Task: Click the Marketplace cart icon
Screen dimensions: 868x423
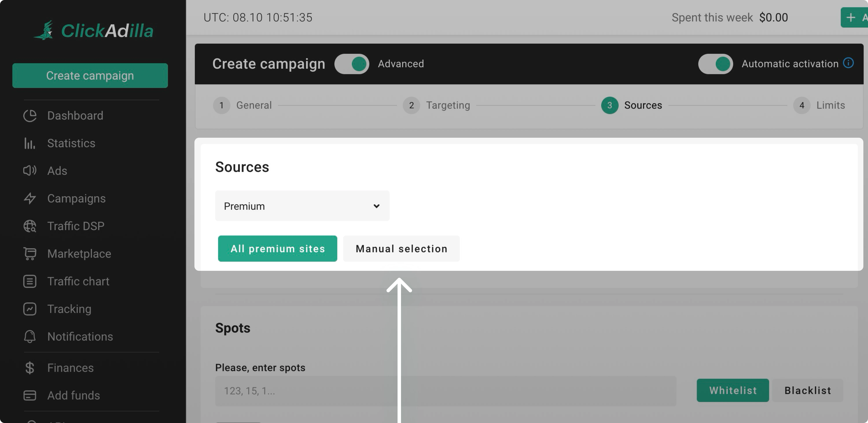Action: coord(30,253)
